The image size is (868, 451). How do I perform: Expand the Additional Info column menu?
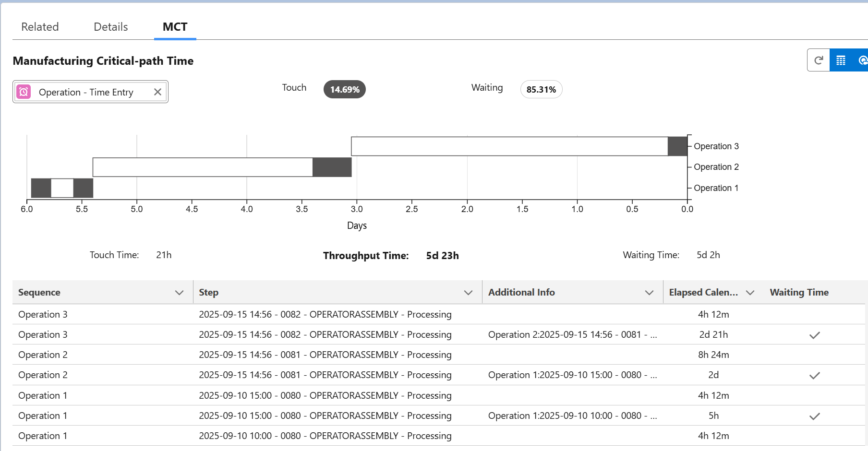tap(649, 293)
